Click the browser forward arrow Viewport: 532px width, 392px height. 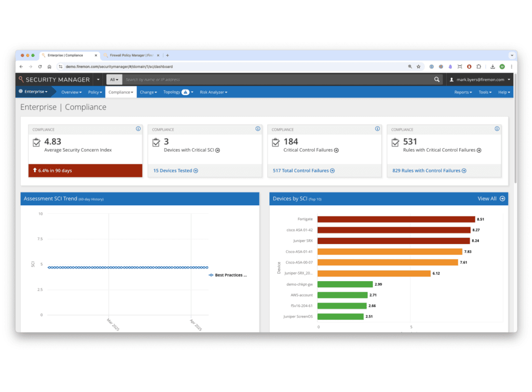click(31, 67)
